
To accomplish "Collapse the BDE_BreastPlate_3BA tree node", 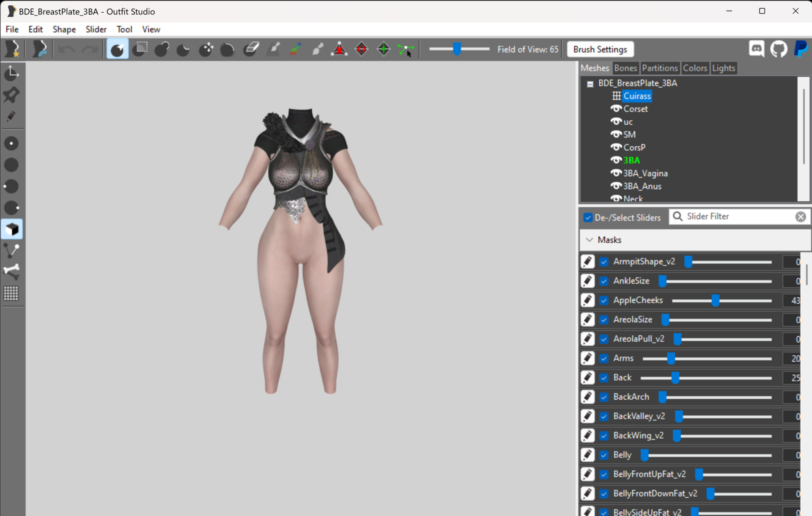I will click(x=590, y=84).
